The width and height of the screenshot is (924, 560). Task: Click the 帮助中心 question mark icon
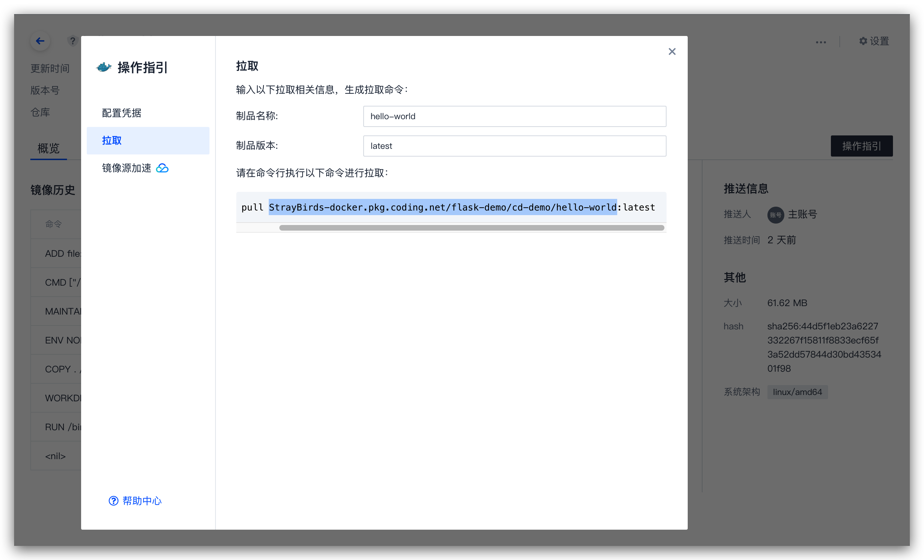click(x=113, y=501)
